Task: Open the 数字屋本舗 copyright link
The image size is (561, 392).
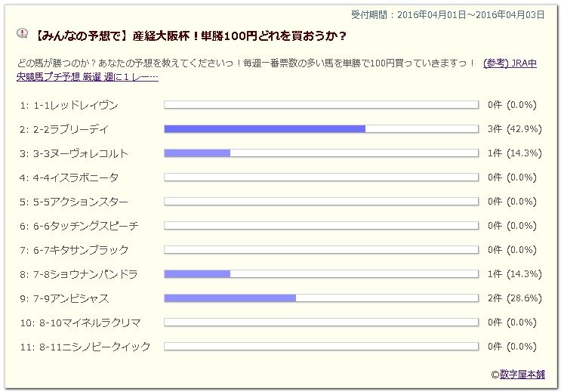Action: tap(522, 375)
